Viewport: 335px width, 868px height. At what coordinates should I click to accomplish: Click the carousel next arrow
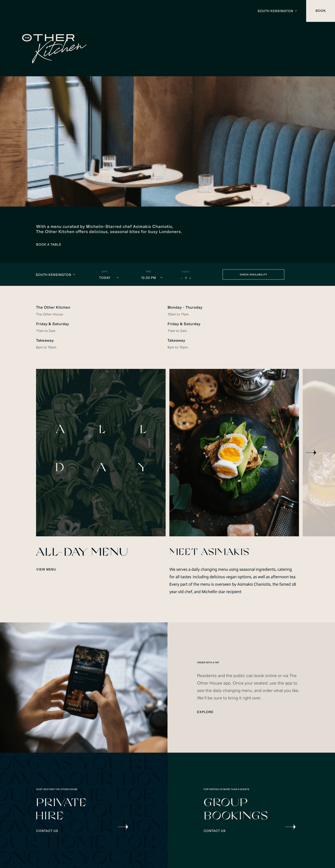pos(311,452)
